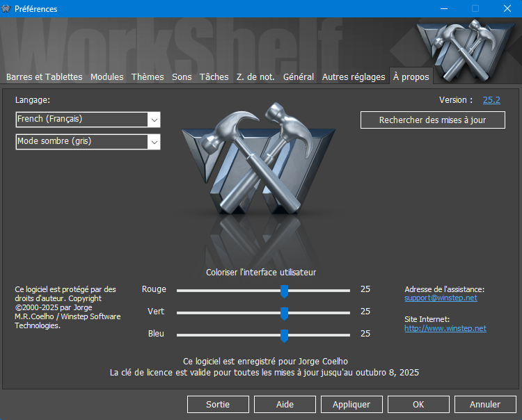The height and width of the screenshot is (420, 522).
Task: Open the Mode sombre (gris) theme dropdown
Action: tap(154, 142)
